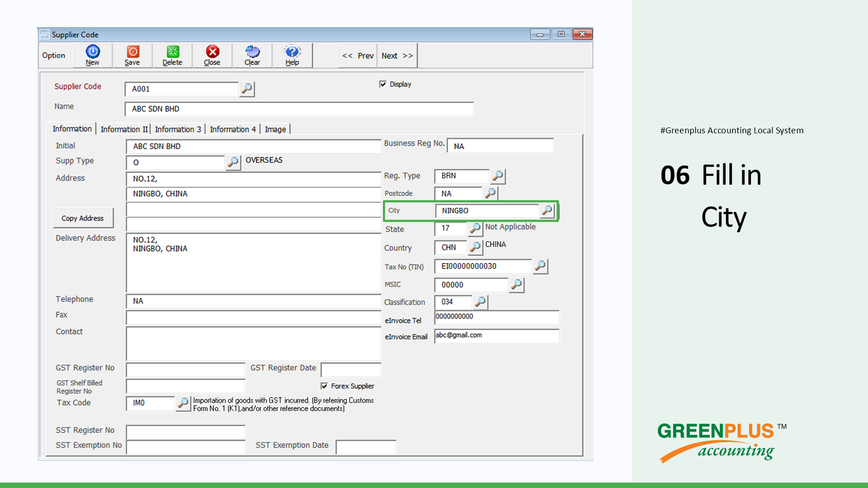
Task: Click the Initial input field
Action: tap(254, 146)
